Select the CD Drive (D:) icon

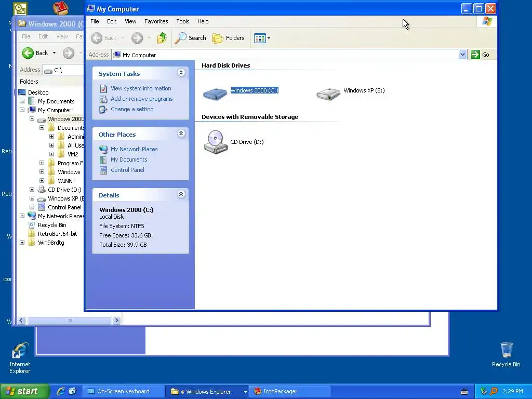pos(216,142)
